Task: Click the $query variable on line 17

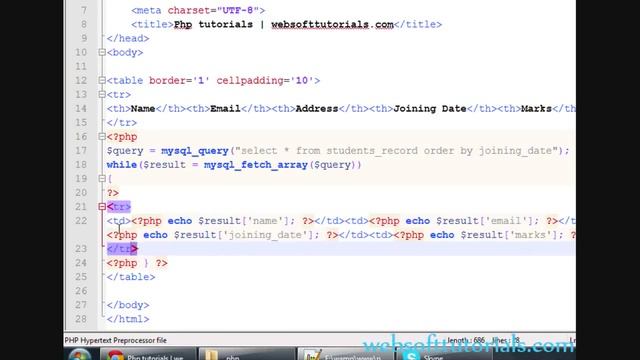Action: pyautogui.click(x=125, y=151)
